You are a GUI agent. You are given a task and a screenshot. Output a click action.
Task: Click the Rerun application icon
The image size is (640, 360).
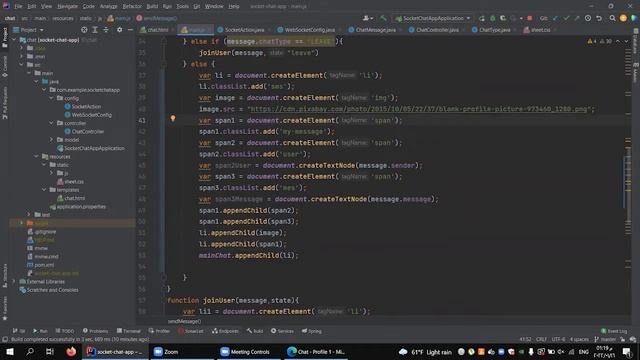pyautogui.click(x=482, y=18)
